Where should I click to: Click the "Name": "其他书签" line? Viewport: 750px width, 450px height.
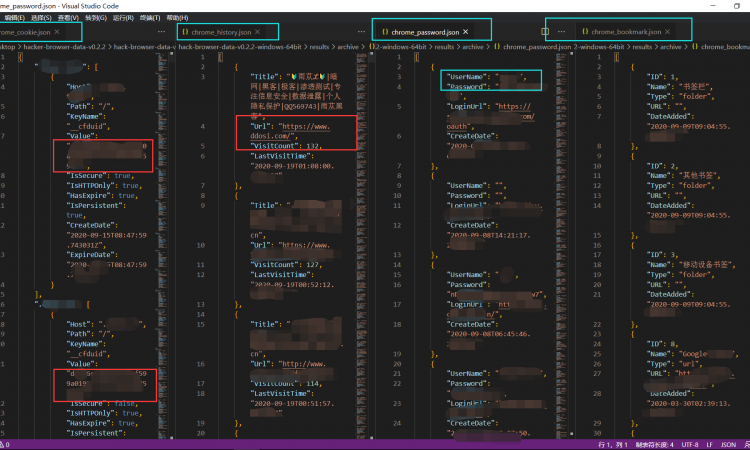(x=684, y=176)
